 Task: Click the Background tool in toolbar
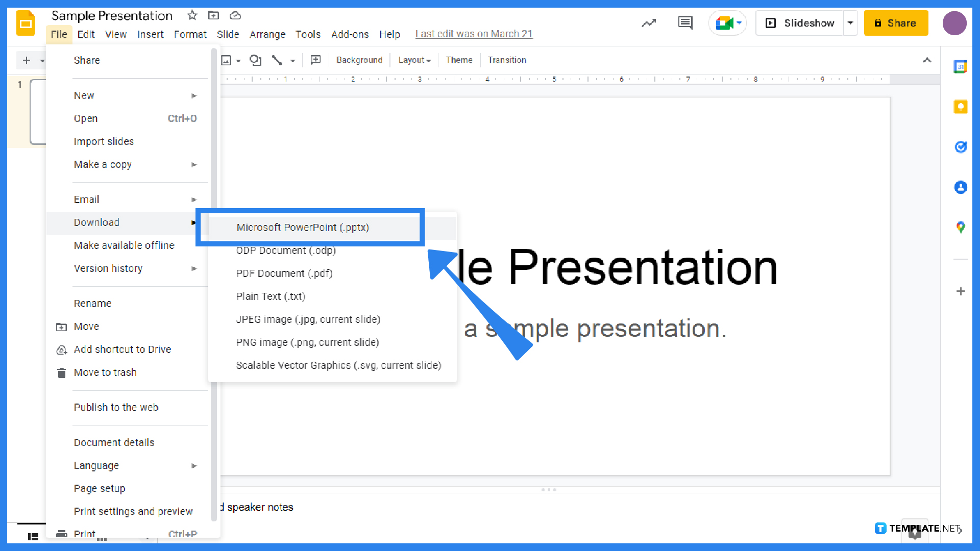coord(359,61)
